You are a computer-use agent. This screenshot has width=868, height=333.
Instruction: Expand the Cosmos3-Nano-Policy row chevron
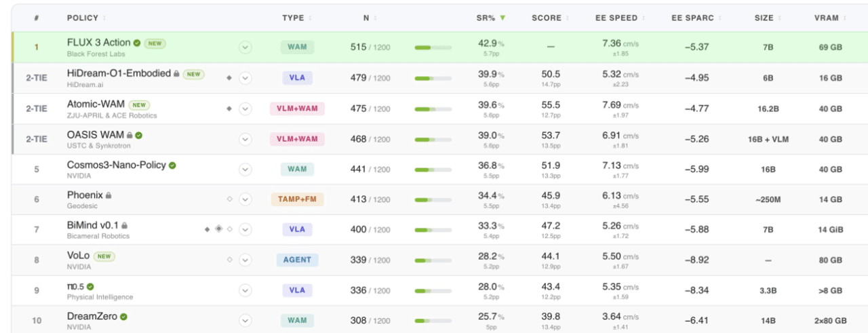(245, 169)
